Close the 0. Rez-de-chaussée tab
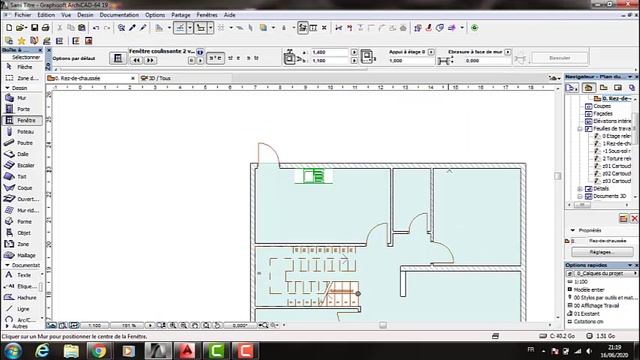This screenshot has width=640, height=360. 133,78
